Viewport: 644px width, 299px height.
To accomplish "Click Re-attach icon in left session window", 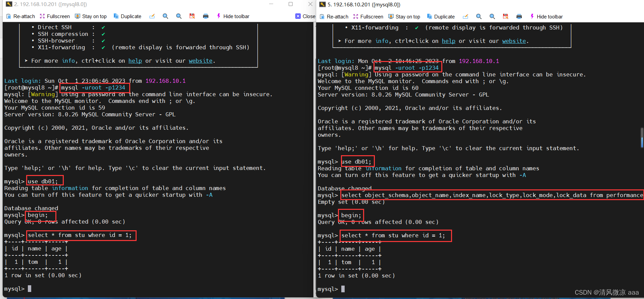I will tap(9, 16).
